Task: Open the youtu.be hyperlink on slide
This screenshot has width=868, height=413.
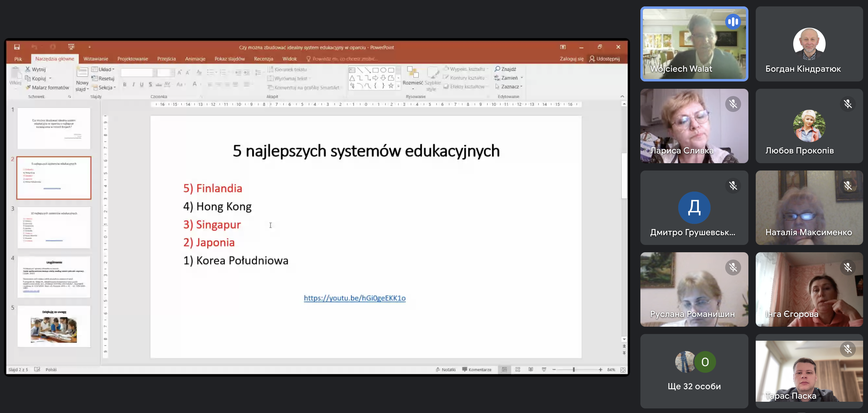Action: point(355,298)
